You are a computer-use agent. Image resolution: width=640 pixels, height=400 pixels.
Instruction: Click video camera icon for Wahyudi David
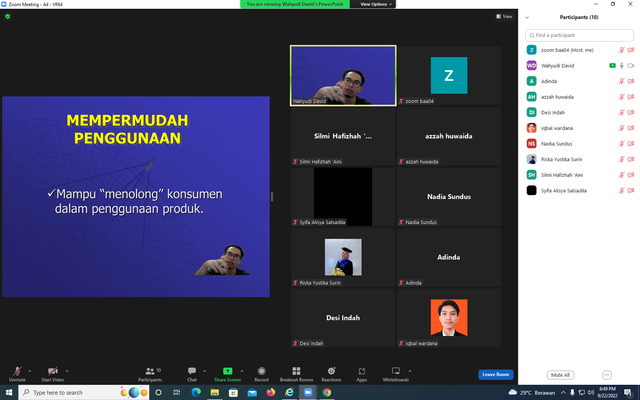coord(631,65)
